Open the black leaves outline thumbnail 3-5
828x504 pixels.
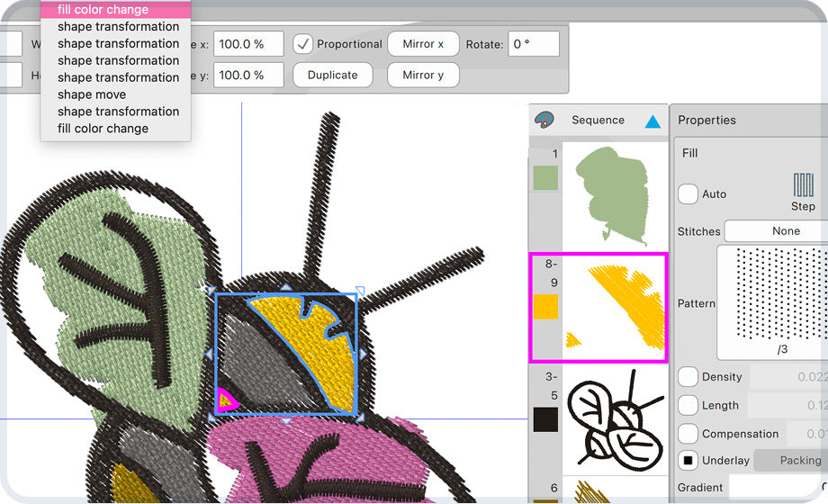coord(616,418)
